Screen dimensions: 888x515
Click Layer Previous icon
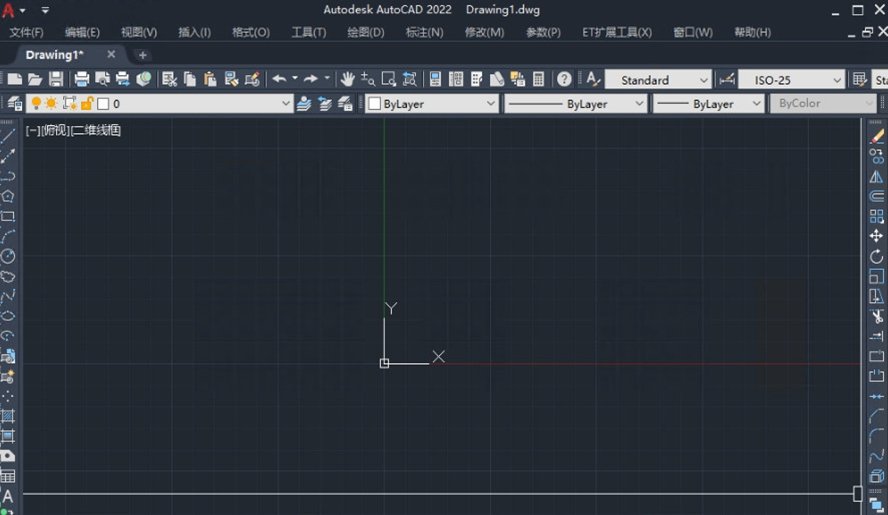tap(325, 104)
